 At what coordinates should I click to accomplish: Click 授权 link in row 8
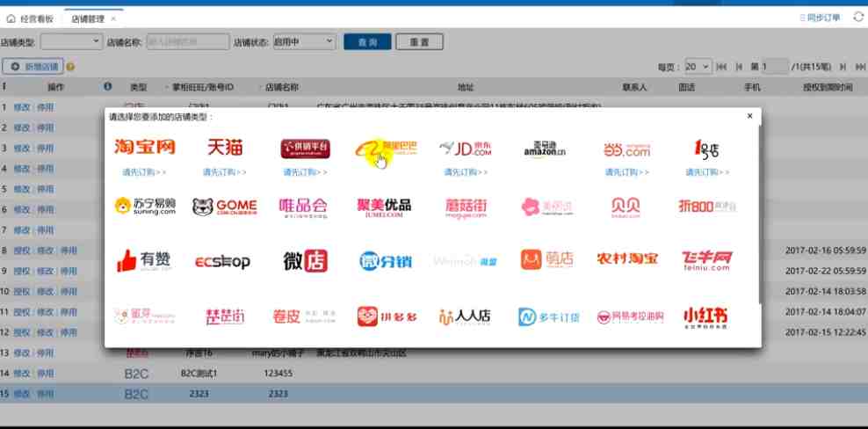pos(22,251)
